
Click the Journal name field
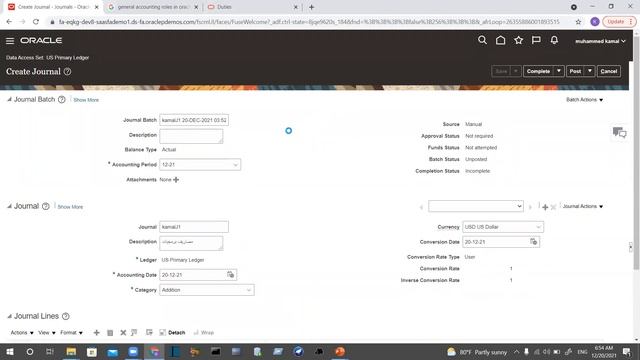(194, 227)
